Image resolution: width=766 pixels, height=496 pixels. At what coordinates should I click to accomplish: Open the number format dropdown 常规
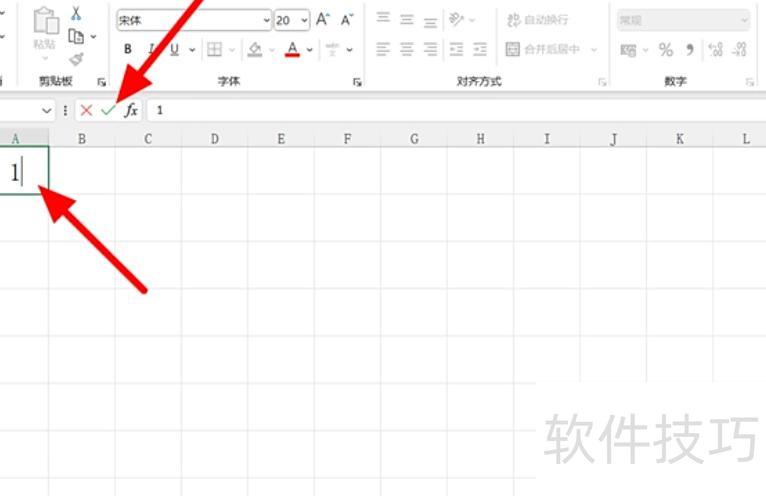click(683, 20)
